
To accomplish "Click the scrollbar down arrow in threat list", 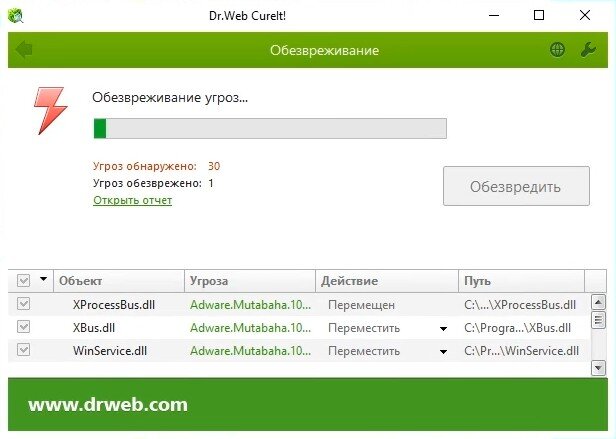I will click(x=598, y=368).
